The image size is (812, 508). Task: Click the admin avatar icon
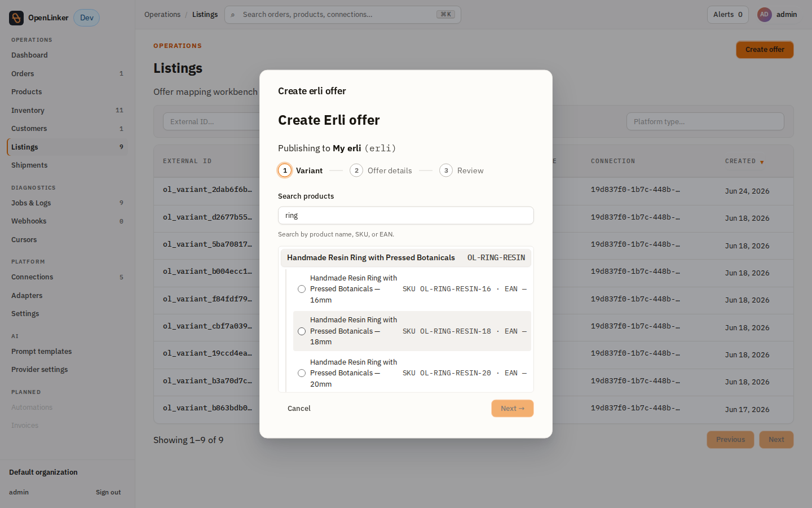point(764,15)
